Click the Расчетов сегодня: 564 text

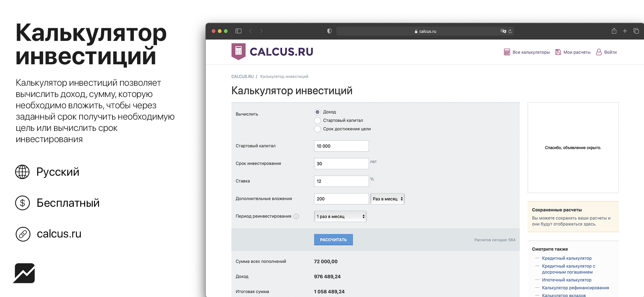[x=495, y=240]
